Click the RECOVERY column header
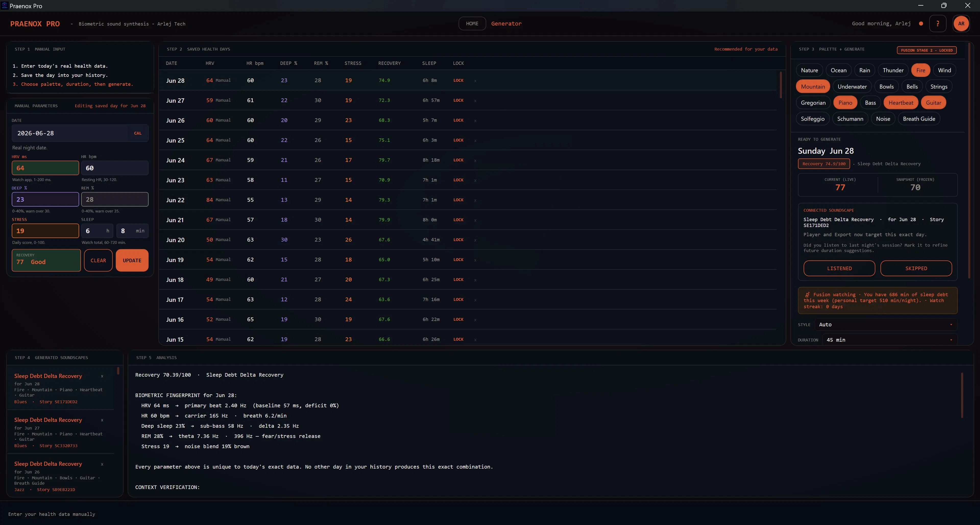The image size is (980, 525). point(389,63)
